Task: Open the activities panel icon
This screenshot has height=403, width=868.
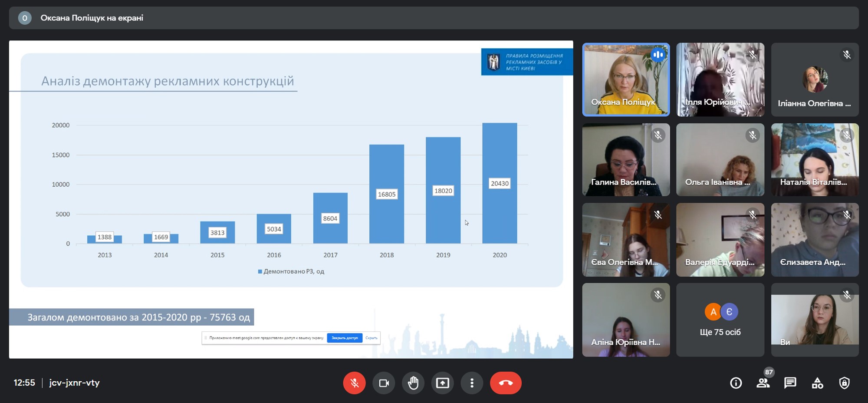Action: click(817, 383)
